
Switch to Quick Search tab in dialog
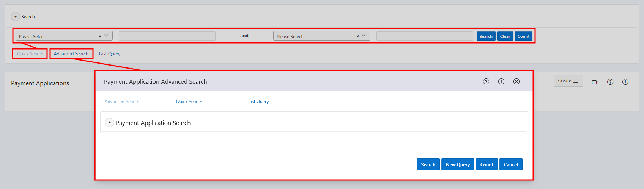[189, 102]
